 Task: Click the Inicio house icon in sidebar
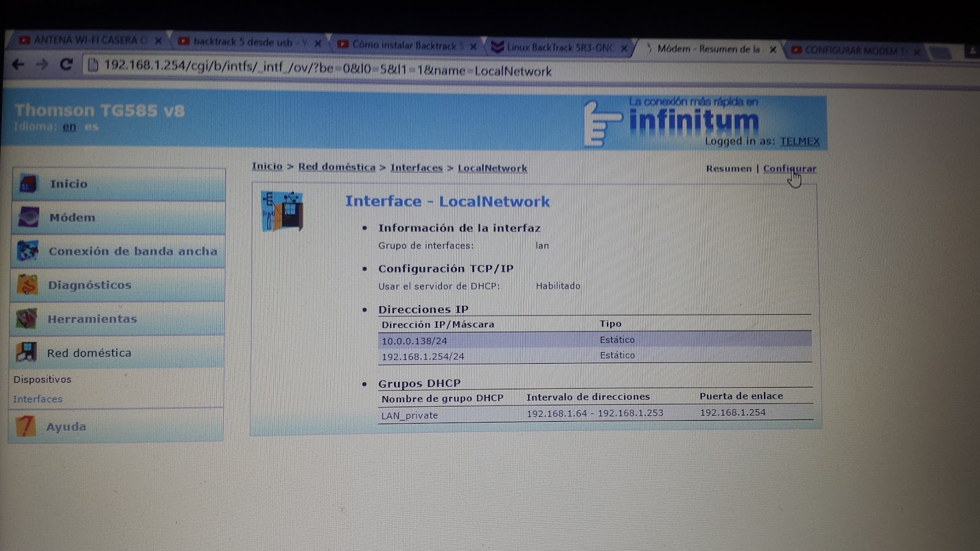pyautogui.click(x=27, y=184)
